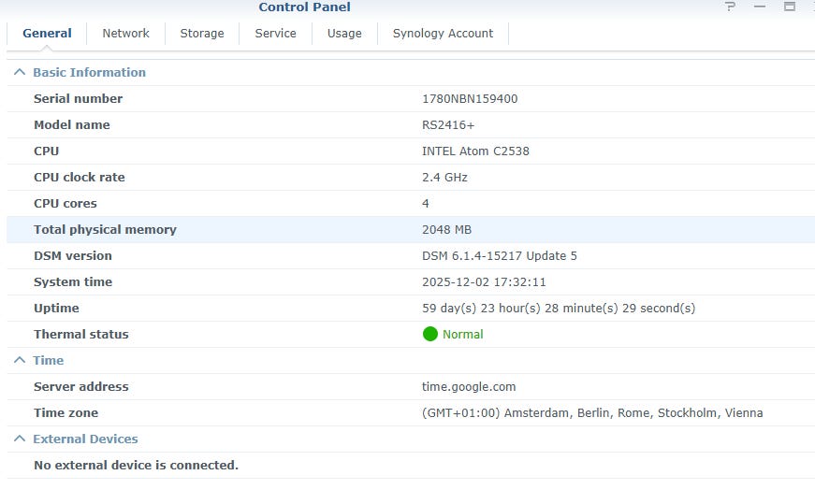The image size is (815, 504).
Task: Click the serial number value 1780NBN159400
Action: [x=470, y=98]
